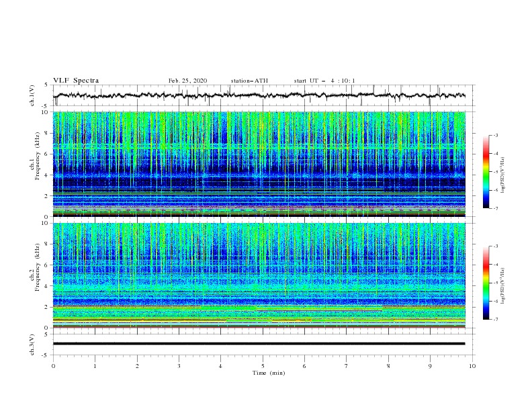Click the date 'Feb. 25, 2020'

(187, 81)
